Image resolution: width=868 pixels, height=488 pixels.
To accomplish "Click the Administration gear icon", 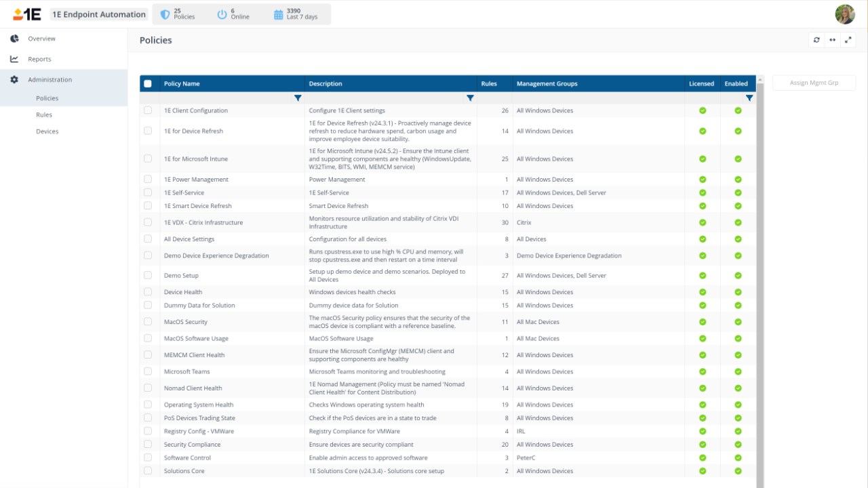I will 14,79.
